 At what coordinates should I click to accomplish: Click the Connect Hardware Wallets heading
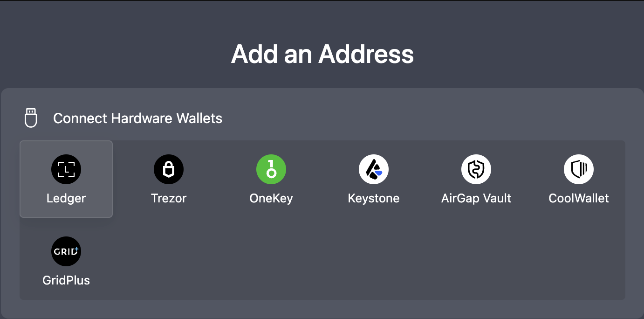click(x=137, y=118)
